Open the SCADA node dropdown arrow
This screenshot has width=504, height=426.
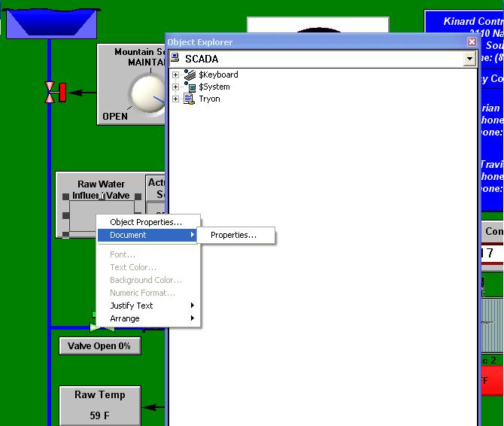pos(469,59)
